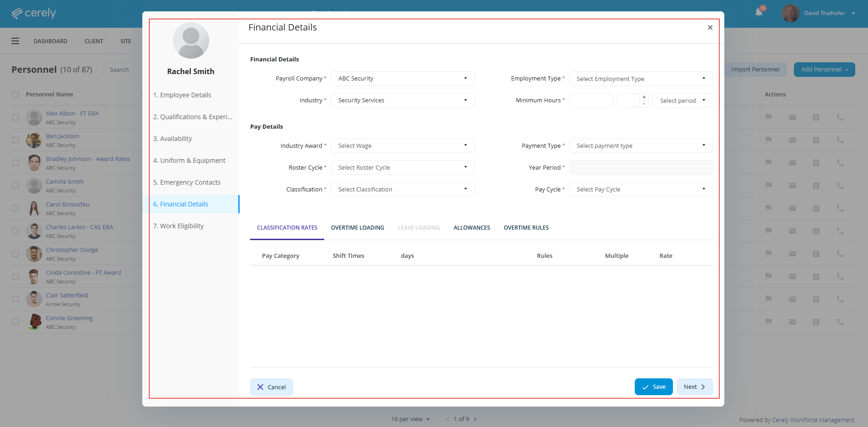This screenshot has height=427, width=868.
Task: Click the clipboard icon for Ben Jackson
Action: pos(816,140)
